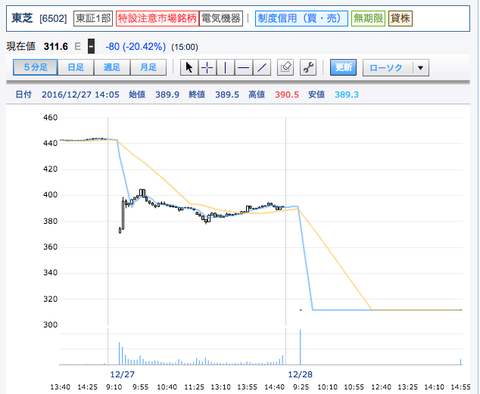Click the 9:55 time axis label
Image resolution: width=480 pixels, height=394 pixels.
pyautogui.click(x=140, y=387)
